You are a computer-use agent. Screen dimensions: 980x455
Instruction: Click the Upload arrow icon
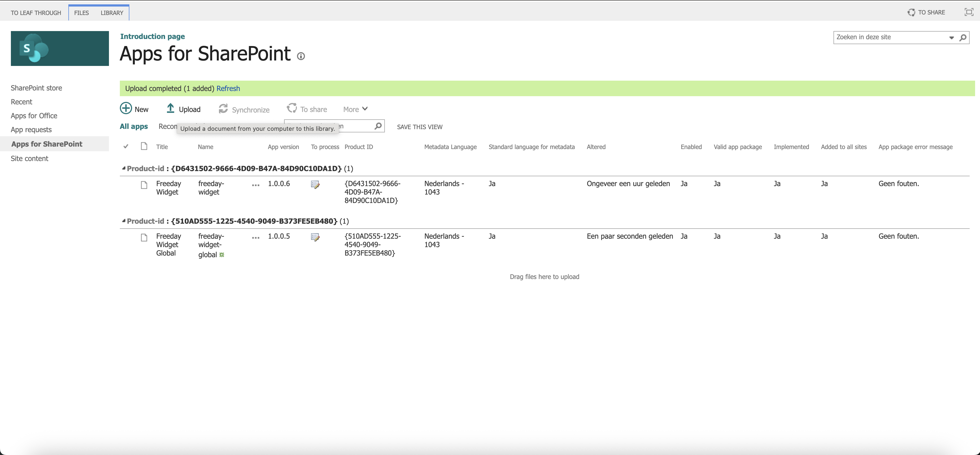(x=171, y=108)
